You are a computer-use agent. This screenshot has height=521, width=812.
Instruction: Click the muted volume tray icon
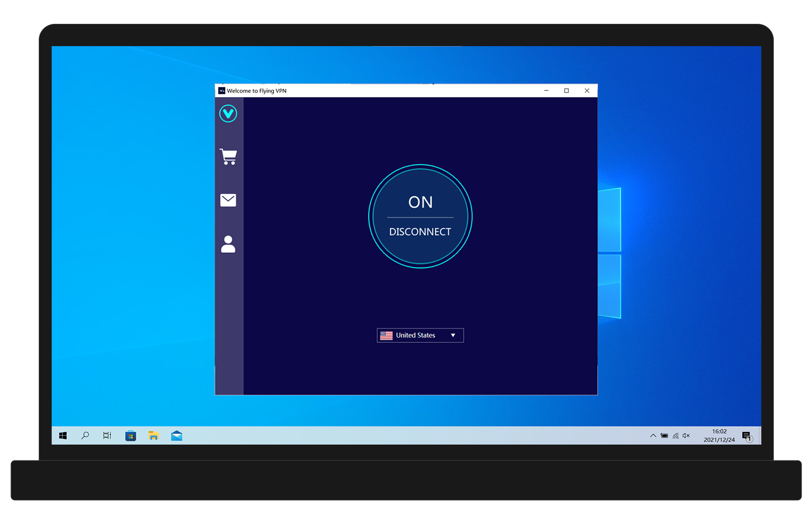(686, 436)
